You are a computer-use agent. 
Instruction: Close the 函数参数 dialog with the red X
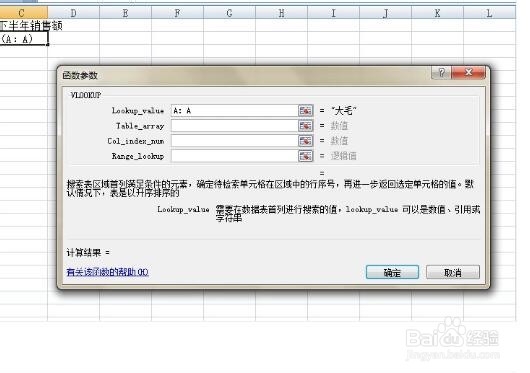click(468, 72)
